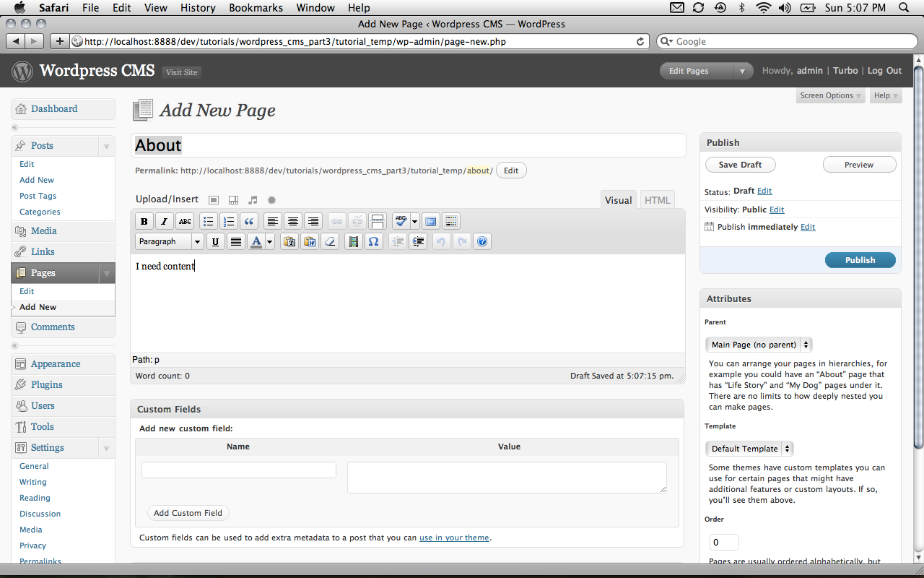The image size is (924, 578).
Task: Justify text fully
Action: coord(235,241)
